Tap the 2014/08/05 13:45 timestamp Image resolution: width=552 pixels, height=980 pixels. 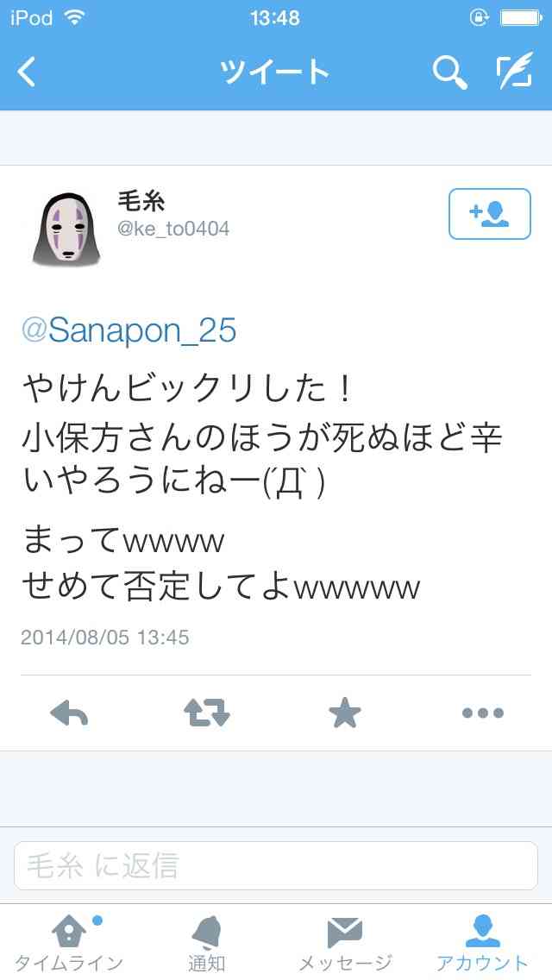[105, 638]
